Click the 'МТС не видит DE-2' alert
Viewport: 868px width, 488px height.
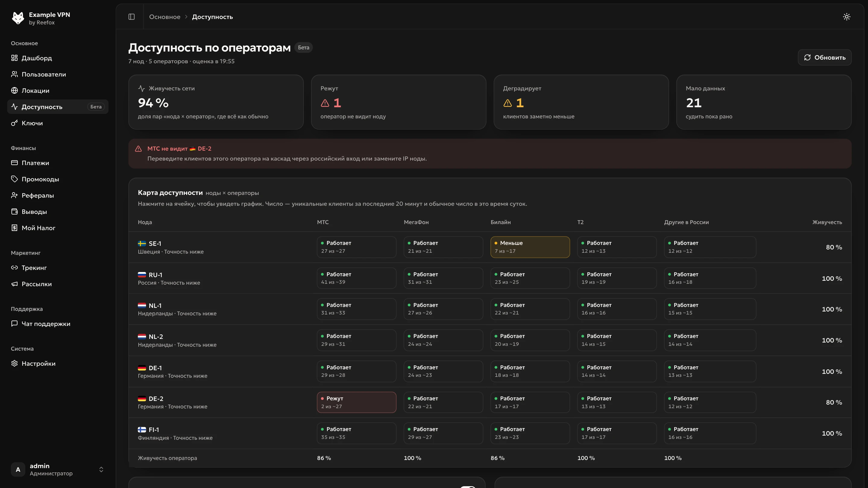click(490, 154)
